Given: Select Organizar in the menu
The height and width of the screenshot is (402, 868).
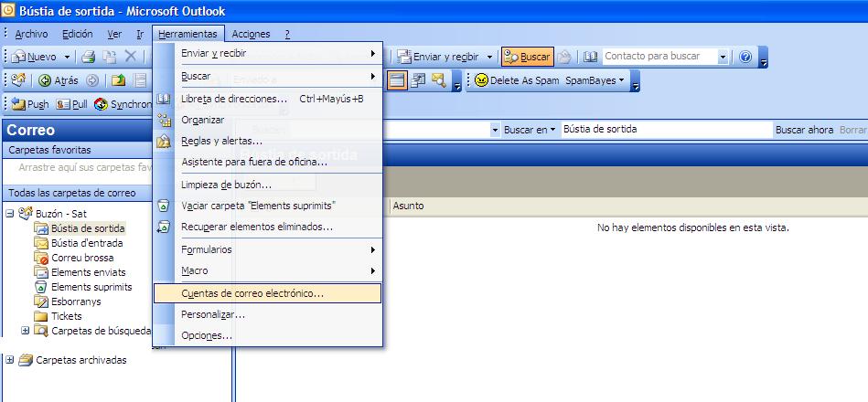Looking at the screenshot, I should tap(267, 120).
